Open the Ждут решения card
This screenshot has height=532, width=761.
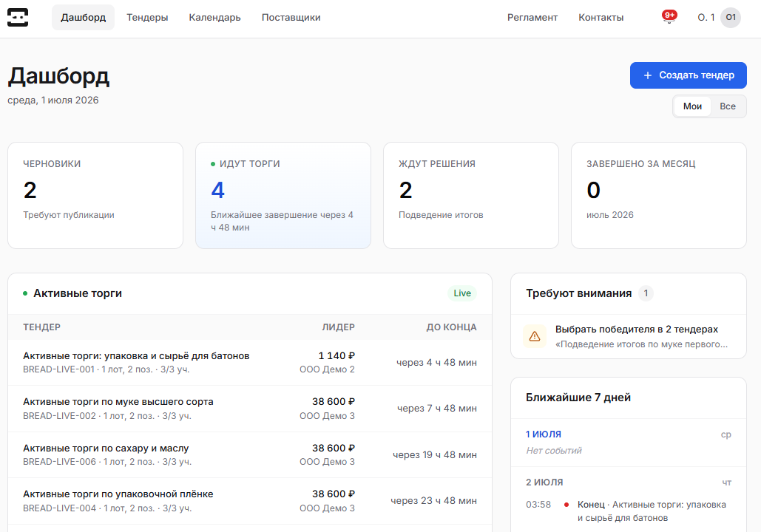471,196
